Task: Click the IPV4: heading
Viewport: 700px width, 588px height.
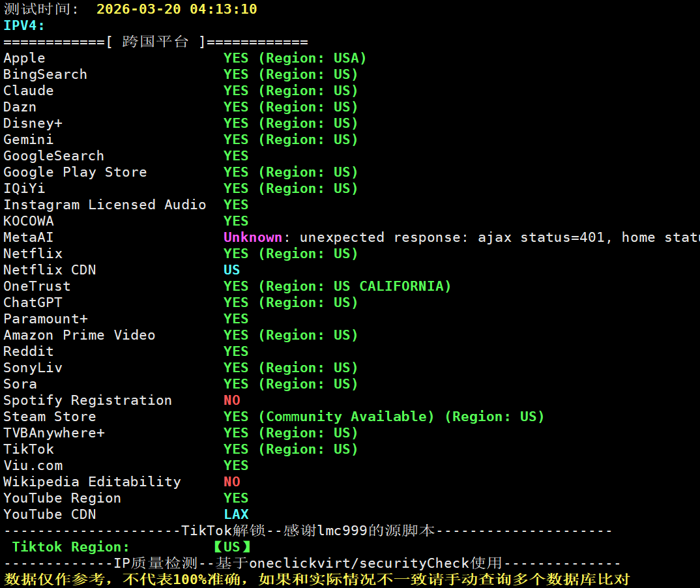Action: (x=24, y=25)
